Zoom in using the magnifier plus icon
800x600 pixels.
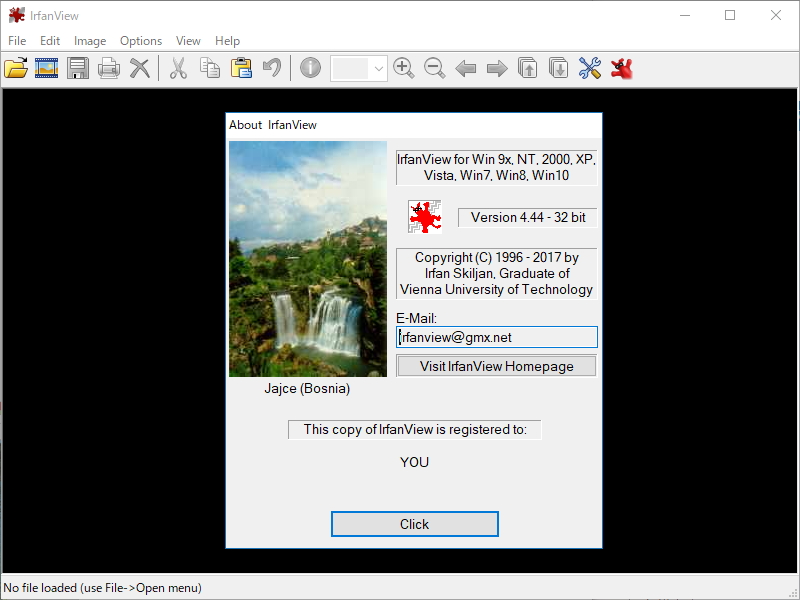coord(404,68)
